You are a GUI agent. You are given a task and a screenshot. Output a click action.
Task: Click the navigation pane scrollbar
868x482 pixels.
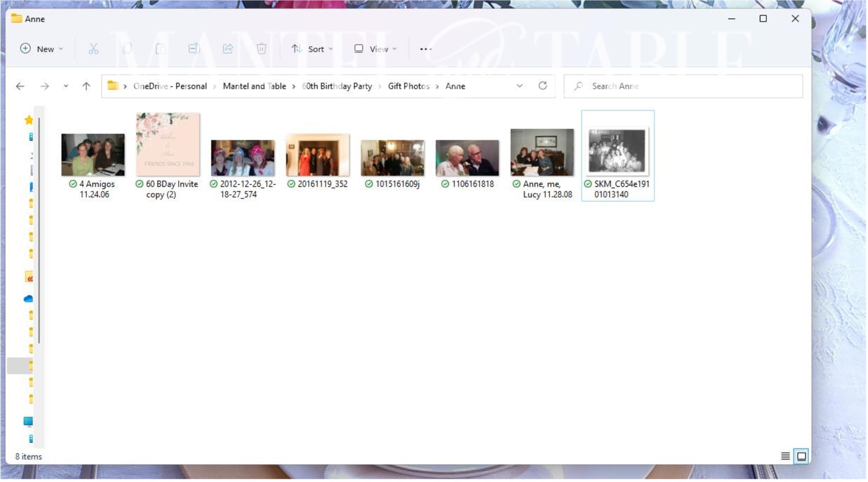click(x=40, y=231)
